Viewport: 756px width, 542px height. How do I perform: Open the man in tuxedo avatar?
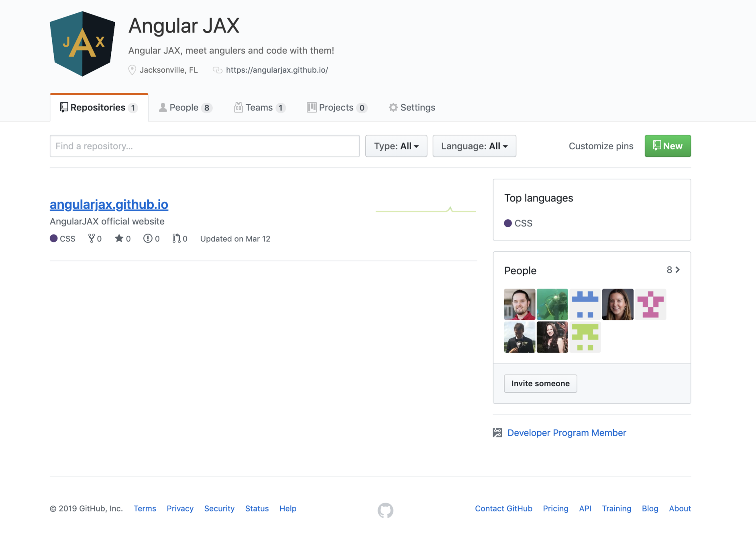[x=520, y=337]
